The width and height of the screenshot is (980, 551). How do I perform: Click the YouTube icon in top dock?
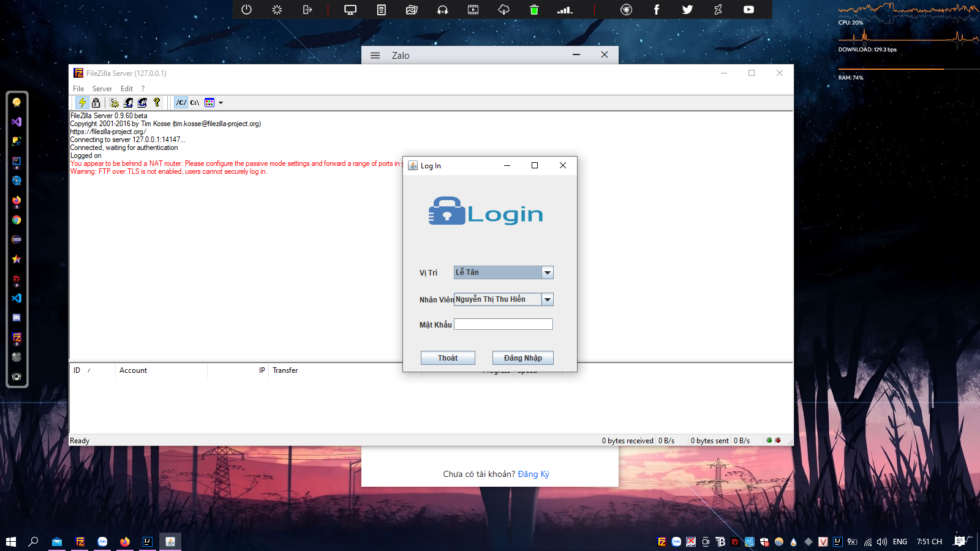click(748, 10)
